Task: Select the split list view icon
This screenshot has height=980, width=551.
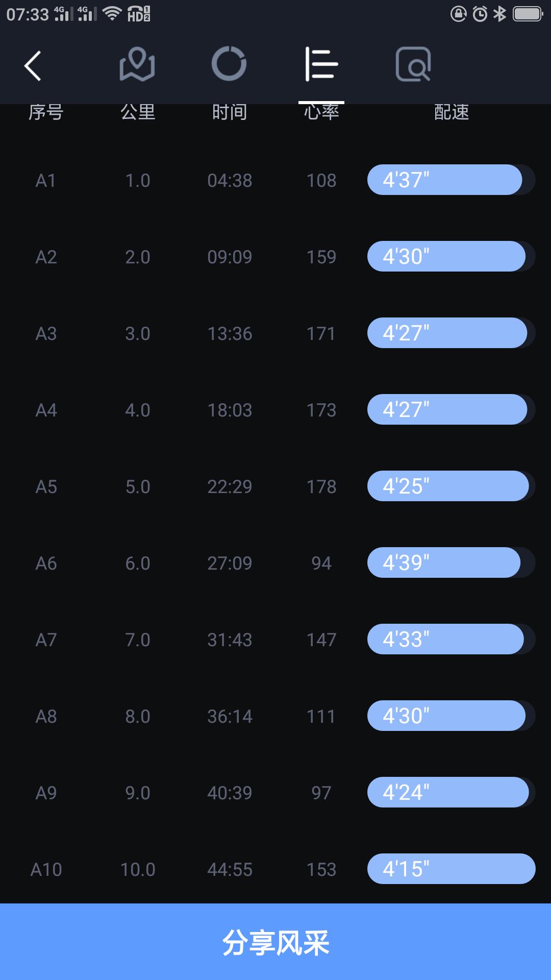Action: coord(321,64)
